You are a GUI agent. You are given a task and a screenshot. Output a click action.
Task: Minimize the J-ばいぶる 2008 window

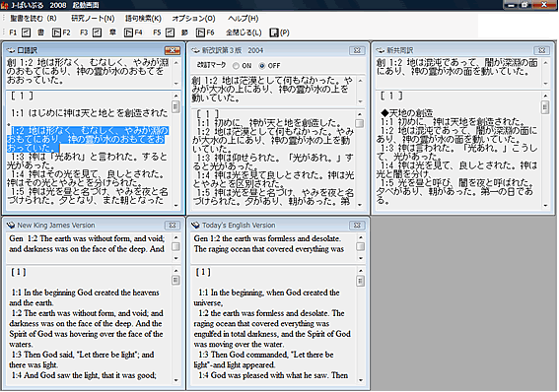512,5
